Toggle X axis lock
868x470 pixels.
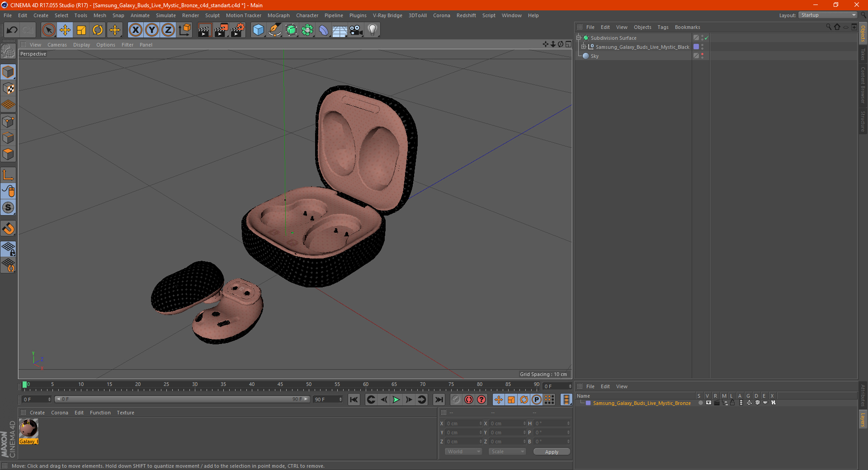tap(135, 30)
